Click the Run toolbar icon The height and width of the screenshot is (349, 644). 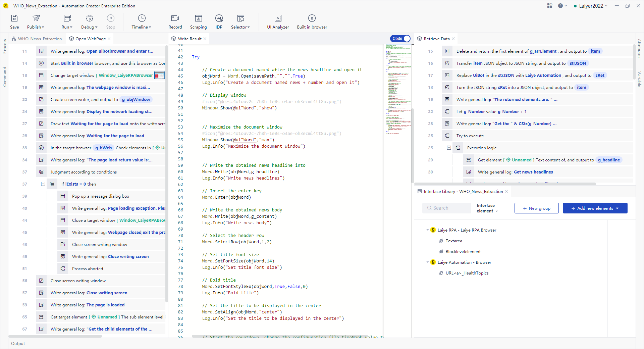(67, 18)
